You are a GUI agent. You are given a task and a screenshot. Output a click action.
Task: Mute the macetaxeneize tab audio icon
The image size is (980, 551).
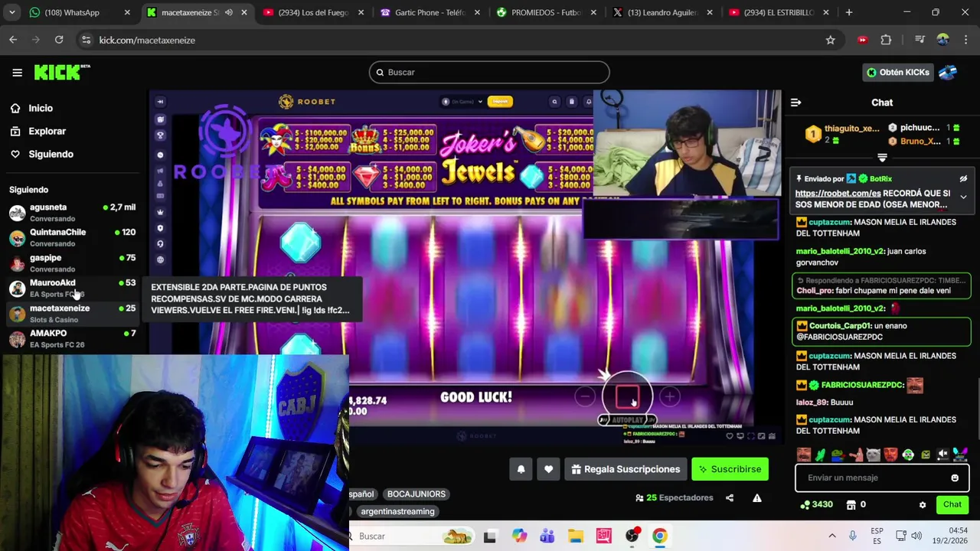point(228,12)
